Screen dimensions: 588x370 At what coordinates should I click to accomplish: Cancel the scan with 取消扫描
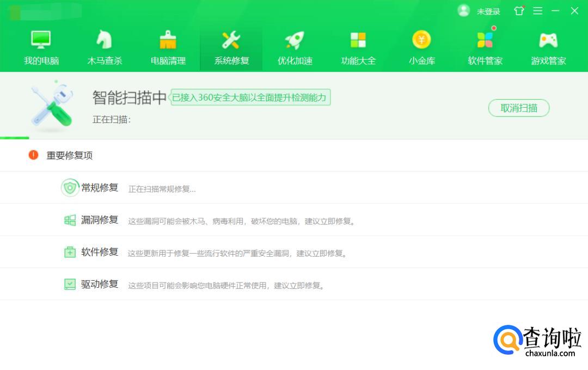pyautogui.click(x=519, y=108)
